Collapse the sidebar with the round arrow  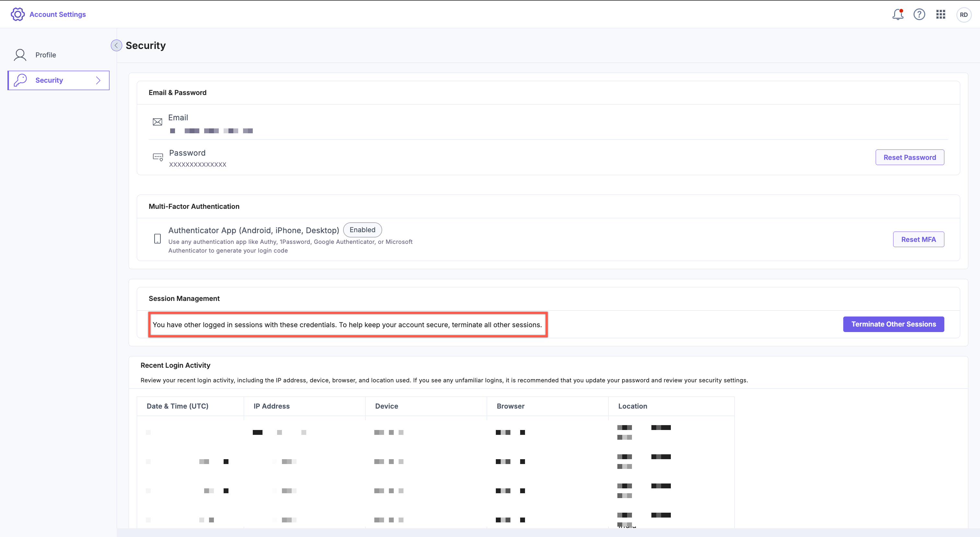click(x=116, y=45)
